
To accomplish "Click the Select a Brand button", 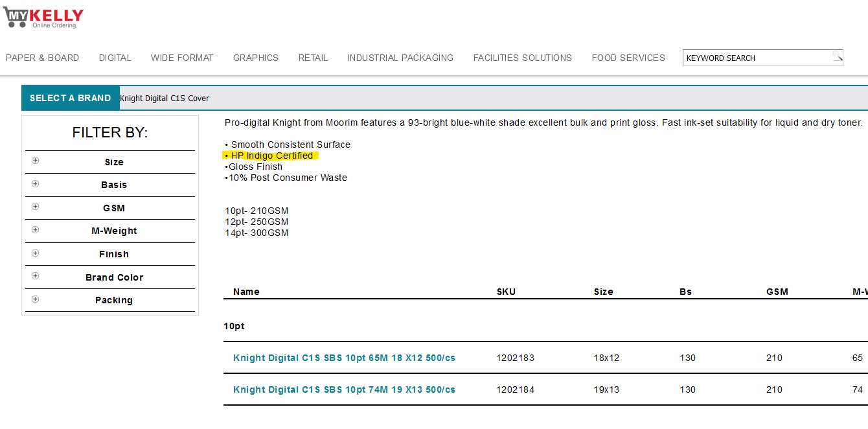I will coord(71,98).
